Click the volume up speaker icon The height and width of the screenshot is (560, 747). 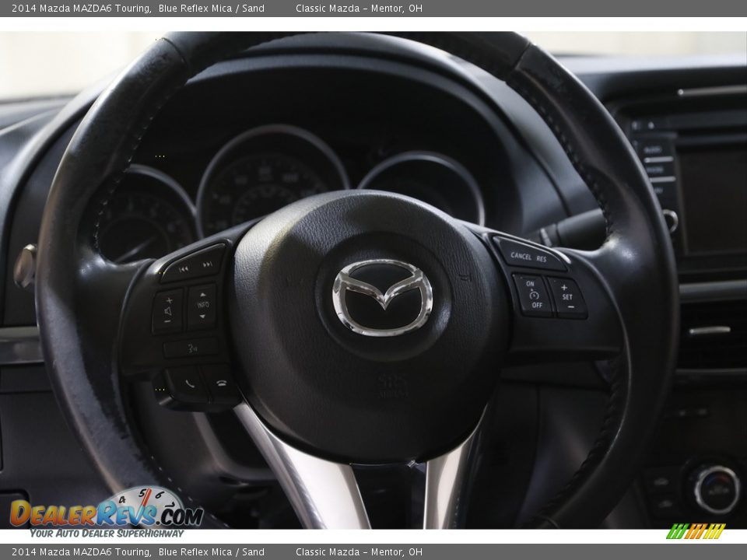[168, 309]
